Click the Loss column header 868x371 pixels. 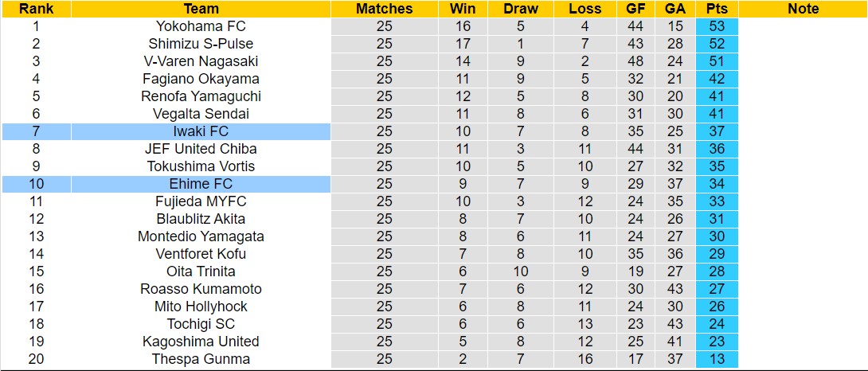(x=585, y=9)
